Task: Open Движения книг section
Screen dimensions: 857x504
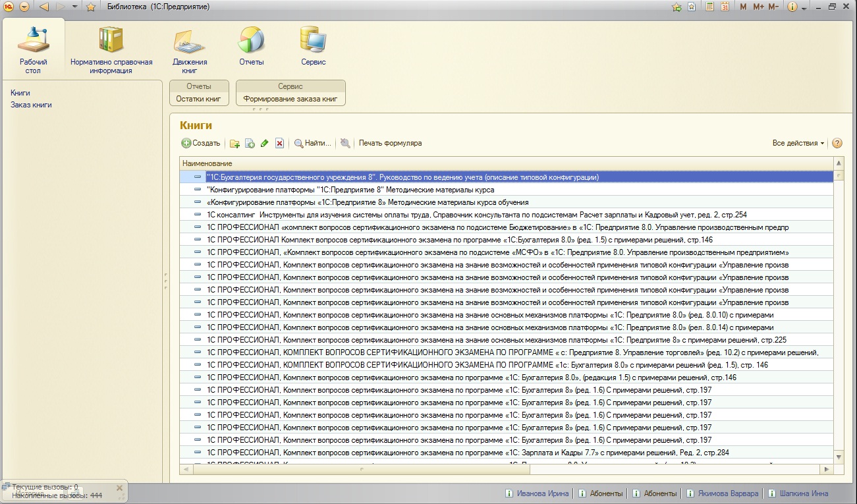Action: (x=190, y=49)
